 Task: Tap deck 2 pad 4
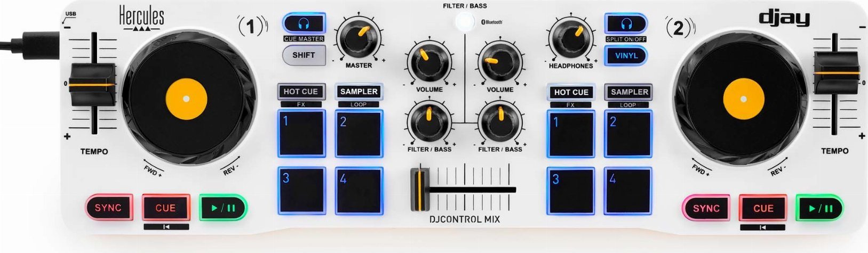(628, 191)
